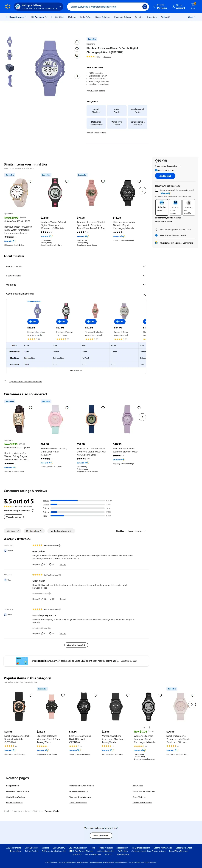
Task: Open the Departments dropdown
Action: (x=16, y=17)
